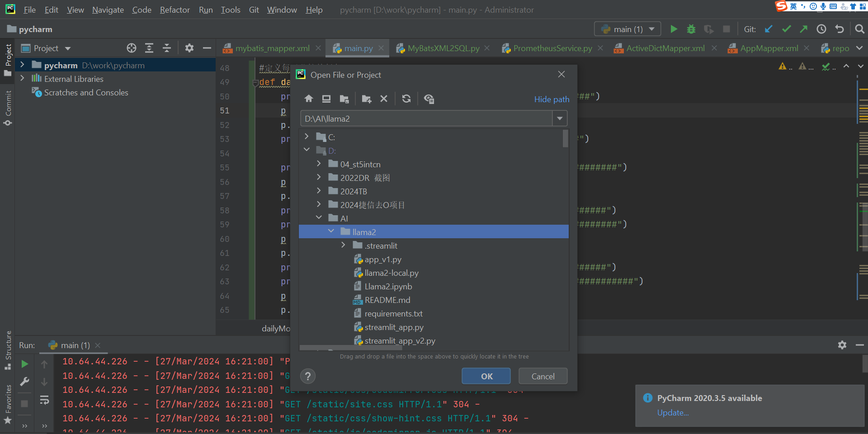This screenshot has height=434, width=868.
Task: Switch to MyBatsXML2SQL.py editor tab
Action: click(443, 48)
